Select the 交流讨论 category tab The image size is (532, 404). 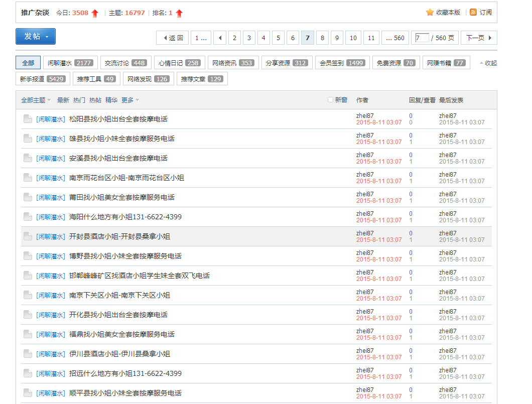(125, 63)
